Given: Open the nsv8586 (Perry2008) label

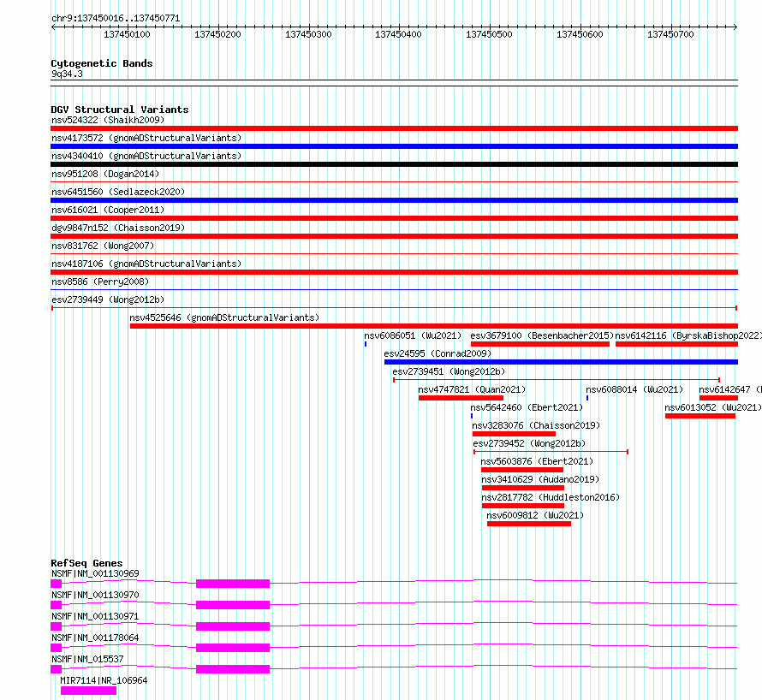Looking at the screenshot, I should click(x=100, y=282).
